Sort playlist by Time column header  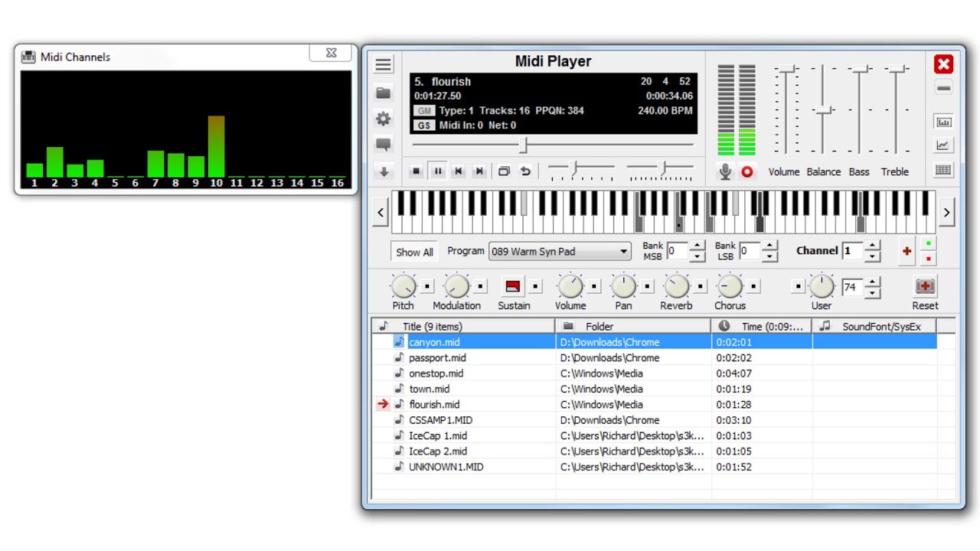coord(762,326)
